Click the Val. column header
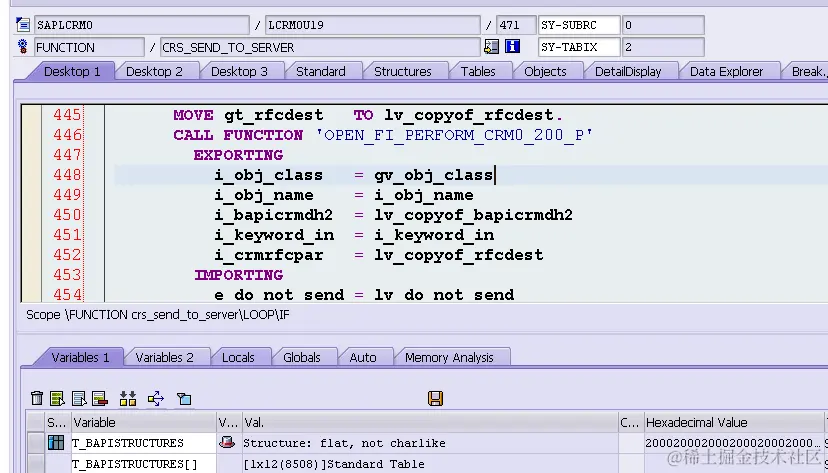Screen dimensions: 828x473 [x=430, y=422]
